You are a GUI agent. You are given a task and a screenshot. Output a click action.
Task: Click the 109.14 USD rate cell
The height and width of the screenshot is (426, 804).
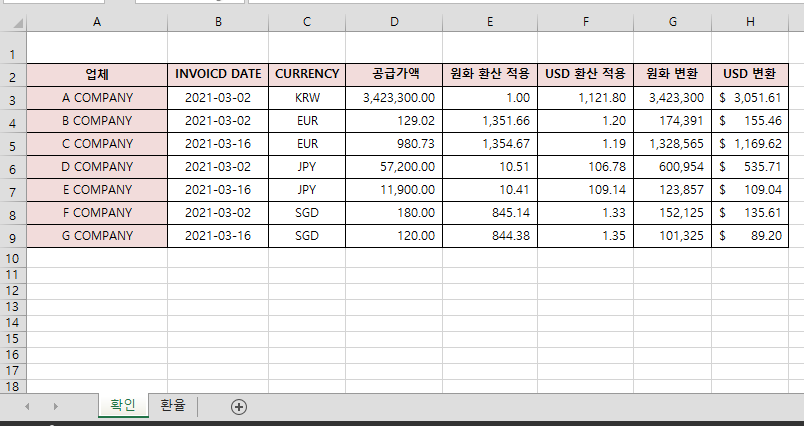pyautogui.click(x=586, y=190)
